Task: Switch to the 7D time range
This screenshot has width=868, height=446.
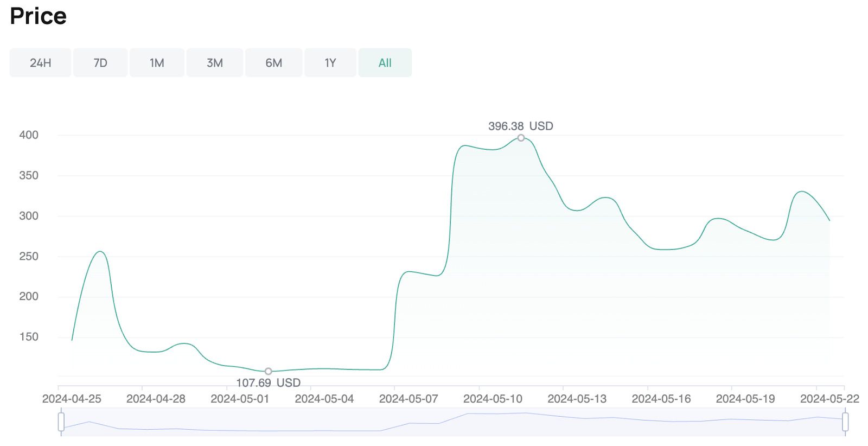Action: [x=100, y=63]
